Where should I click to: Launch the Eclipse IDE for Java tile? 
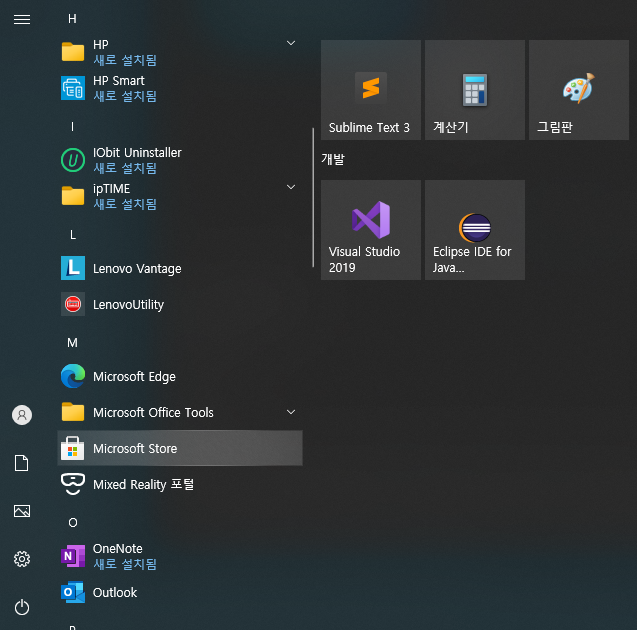coord(475,230)
